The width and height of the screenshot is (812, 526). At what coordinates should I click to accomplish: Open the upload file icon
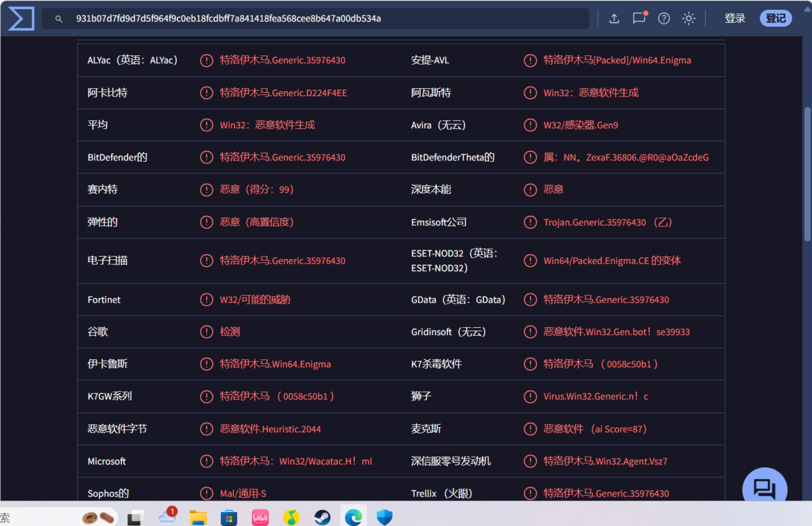pos(614,19)
